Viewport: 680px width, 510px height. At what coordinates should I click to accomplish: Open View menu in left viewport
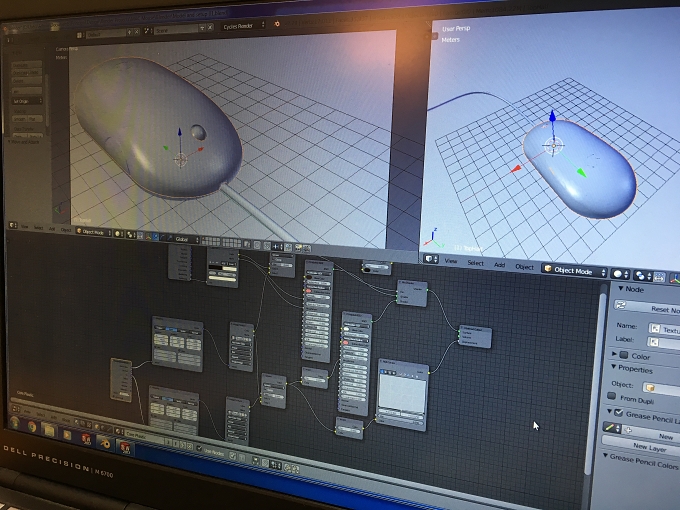[25, 227]
